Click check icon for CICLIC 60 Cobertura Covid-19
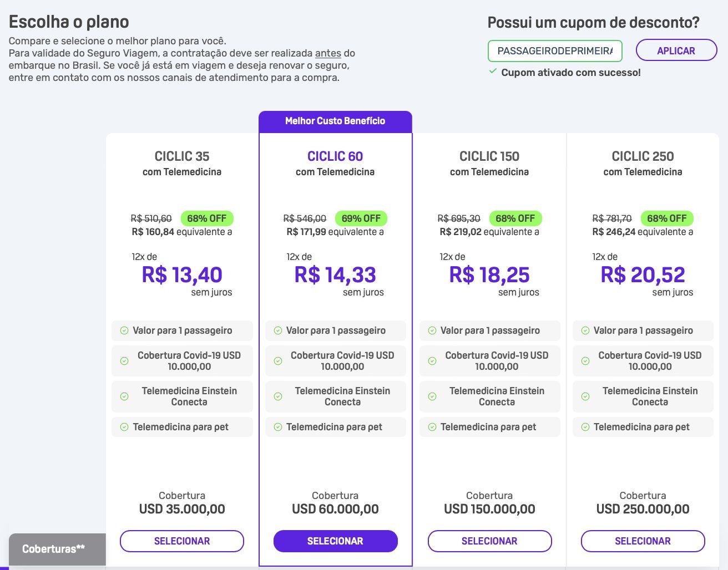The image size is (728, 570). tap(278, 361)
